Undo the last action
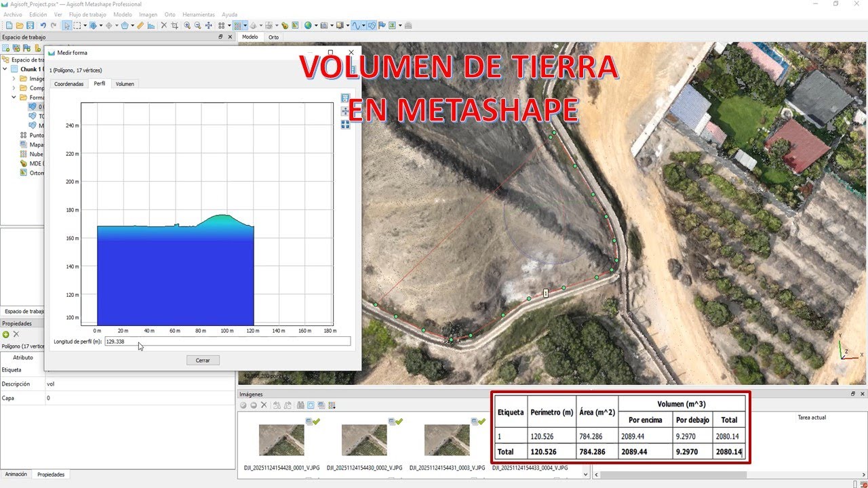Screen dimensions: 868x488 (x=43, y=25)
